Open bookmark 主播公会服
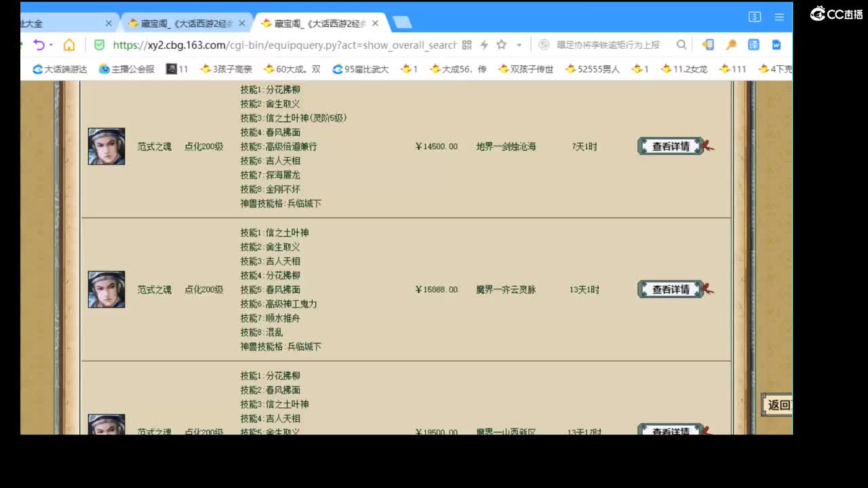Image resolution: width=868 pixels, height=488 pixels. [127, 69]
